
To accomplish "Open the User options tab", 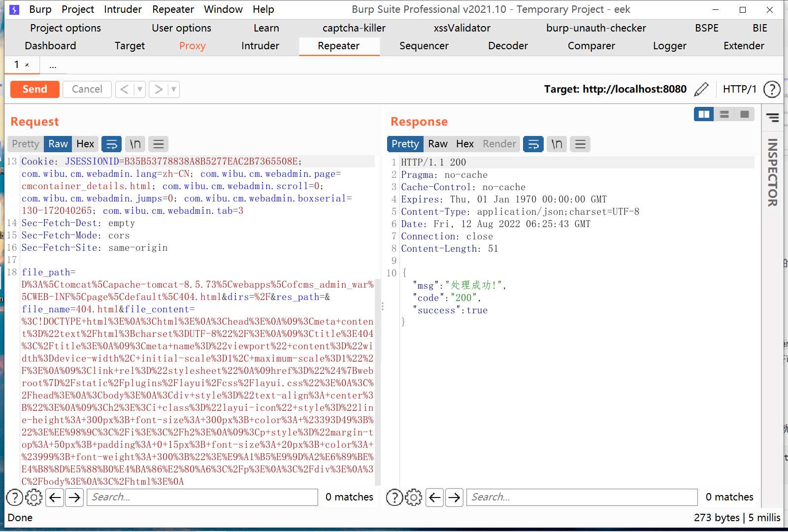I will pyautogui.click(x=182, y=28).
